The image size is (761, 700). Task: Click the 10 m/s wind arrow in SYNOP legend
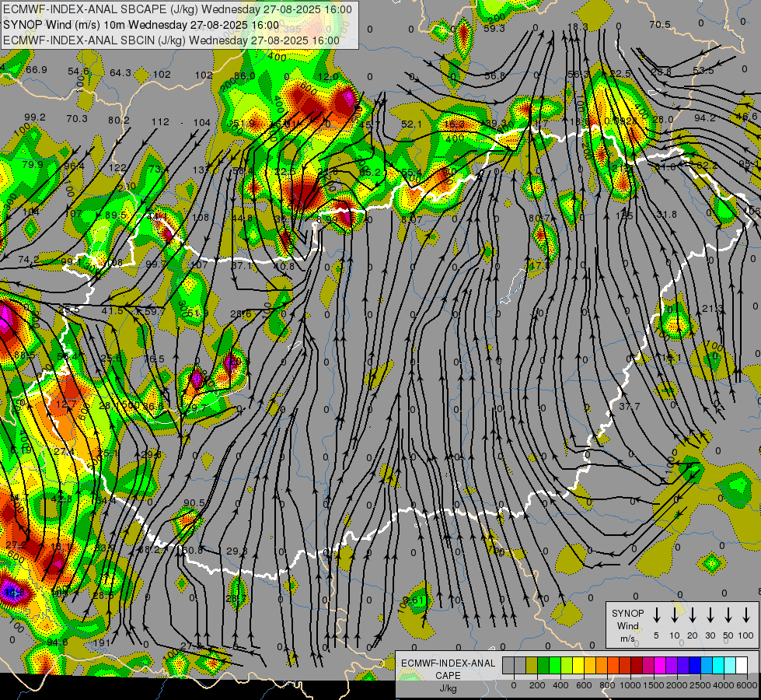coord(675,615)
